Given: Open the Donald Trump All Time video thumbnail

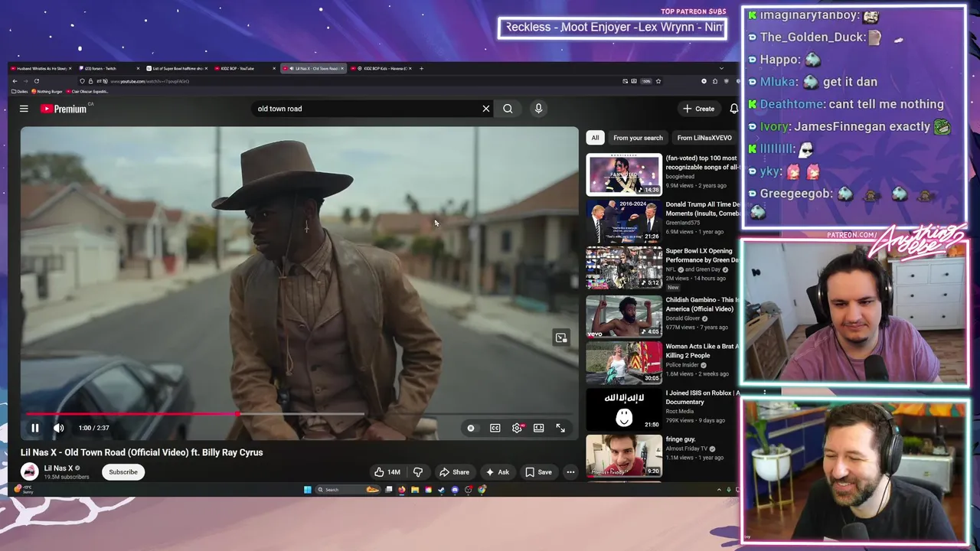Looking at the screenshot, I should [624, 221].
